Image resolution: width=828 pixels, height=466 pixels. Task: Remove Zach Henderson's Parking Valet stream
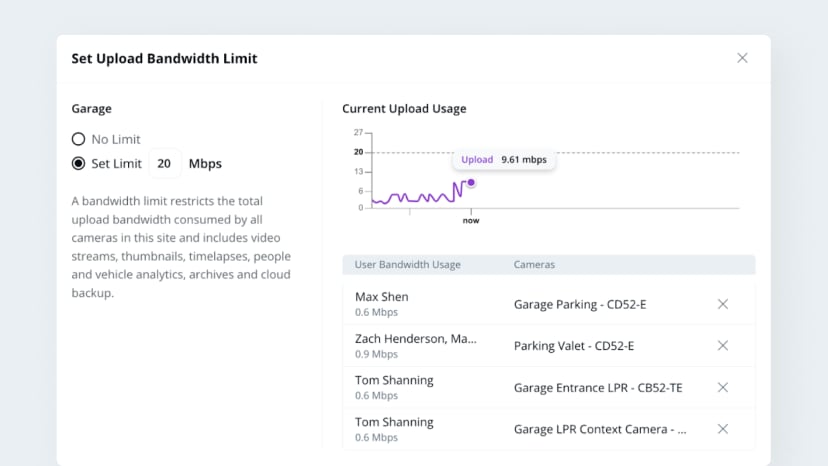click(x=723, y=346)
